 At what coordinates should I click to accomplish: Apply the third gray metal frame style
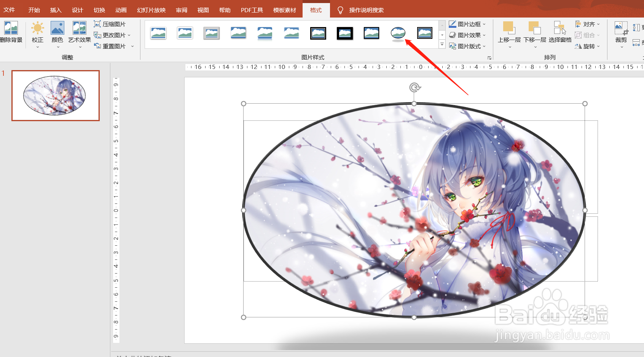click(212, 34)
